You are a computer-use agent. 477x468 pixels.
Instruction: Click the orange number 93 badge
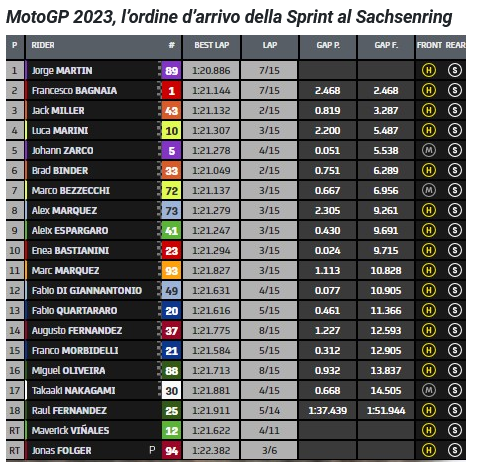[171, 271]
